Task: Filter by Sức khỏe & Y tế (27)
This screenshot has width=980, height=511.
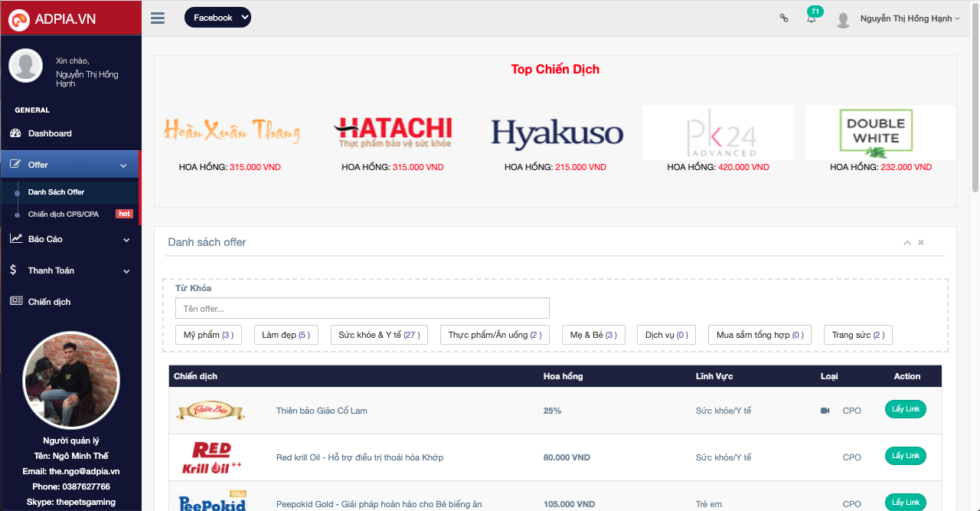Action: [379, 335]
